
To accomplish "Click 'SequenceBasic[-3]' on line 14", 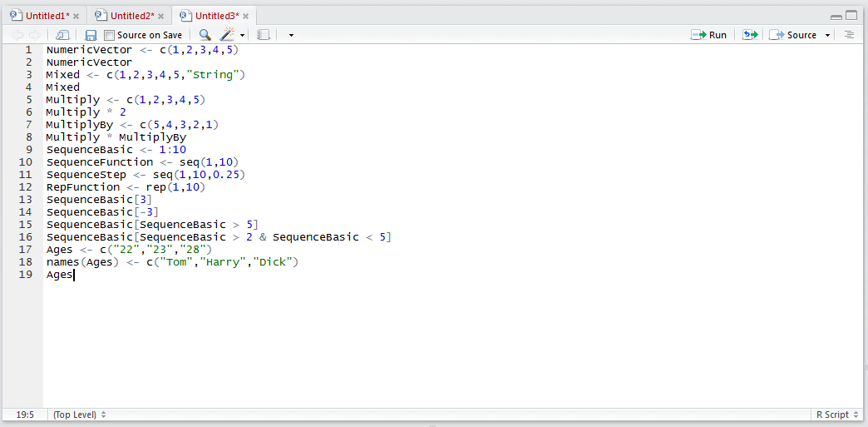I will (102, 212).
